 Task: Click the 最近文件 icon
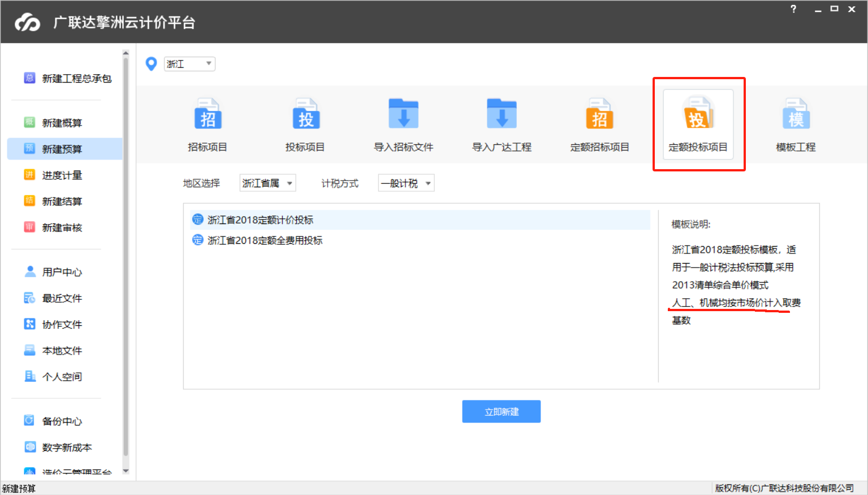click(29, 298)
